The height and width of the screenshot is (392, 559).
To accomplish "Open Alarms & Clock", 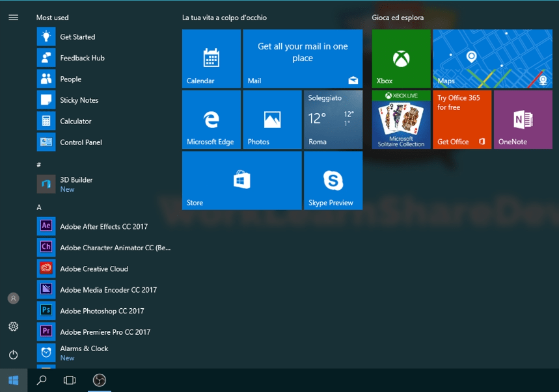I will pos(104,353).
